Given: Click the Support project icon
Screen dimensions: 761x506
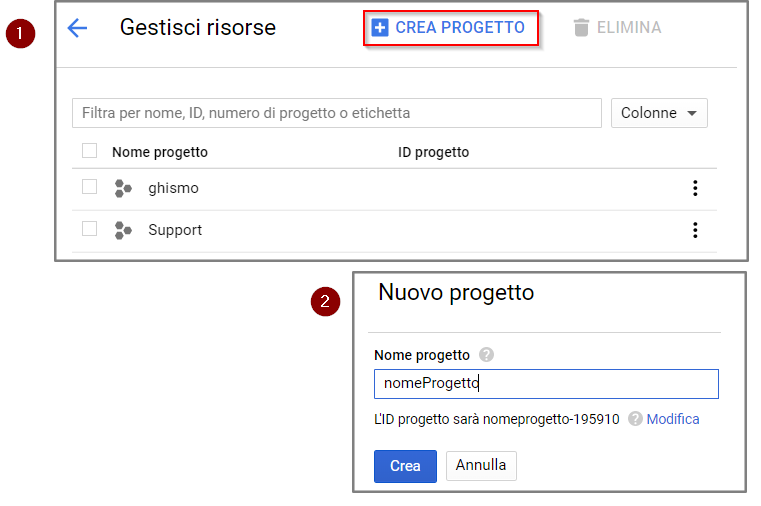Looking at the screenshot, I should 123,230.
